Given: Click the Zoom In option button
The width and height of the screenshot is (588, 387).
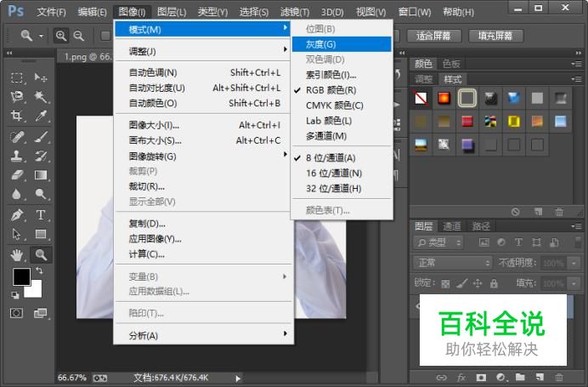Looking at the screenshot, I should click(x=61, y=36).
